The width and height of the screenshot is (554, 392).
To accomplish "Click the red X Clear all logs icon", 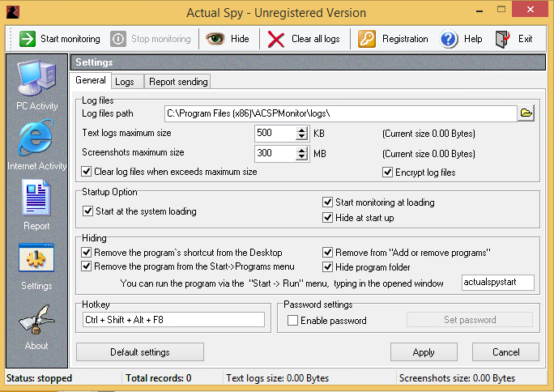I will coord(276,39).
